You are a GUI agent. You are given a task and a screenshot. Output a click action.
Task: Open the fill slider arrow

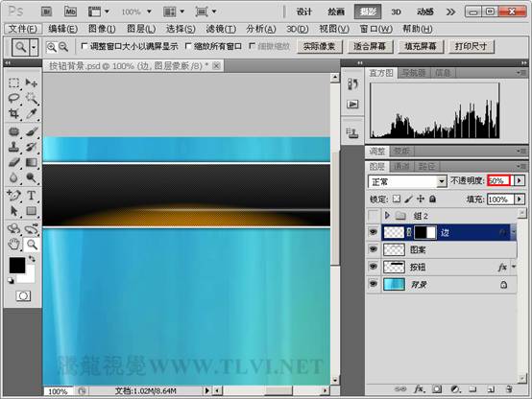click(x=519, y=199)
